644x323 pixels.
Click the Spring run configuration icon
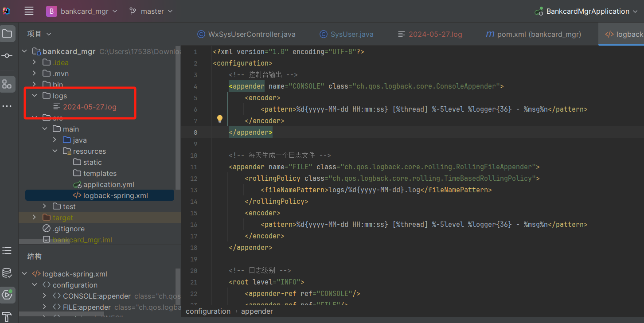(539, 11)
